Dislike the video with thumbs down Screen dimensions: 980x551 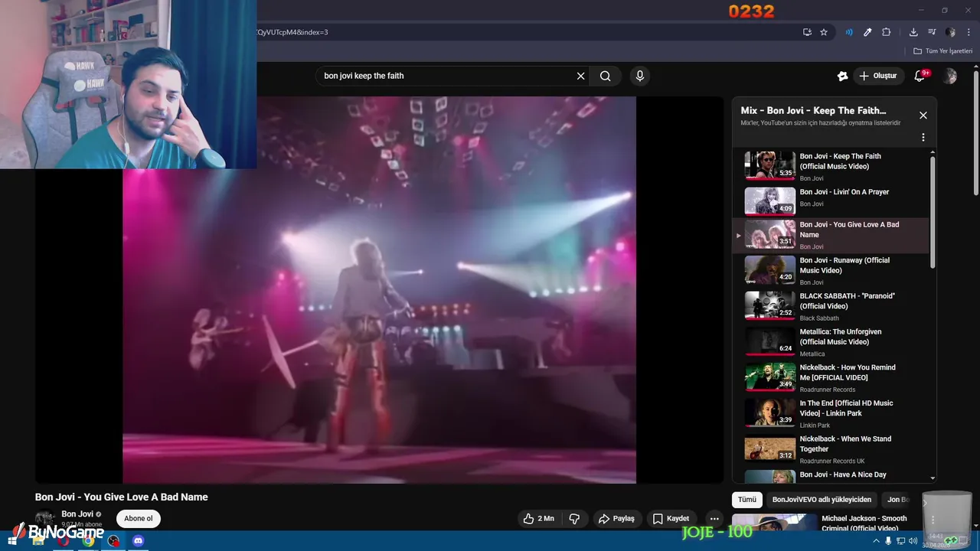574,519
